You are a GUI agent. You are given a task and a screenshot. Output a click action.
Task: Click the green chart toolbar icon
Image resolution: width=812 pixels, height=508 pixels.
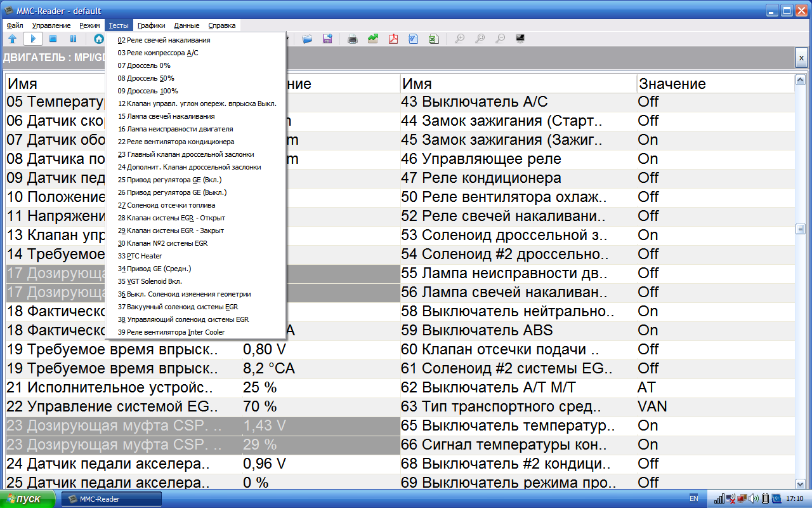click(x=373, y=39)
